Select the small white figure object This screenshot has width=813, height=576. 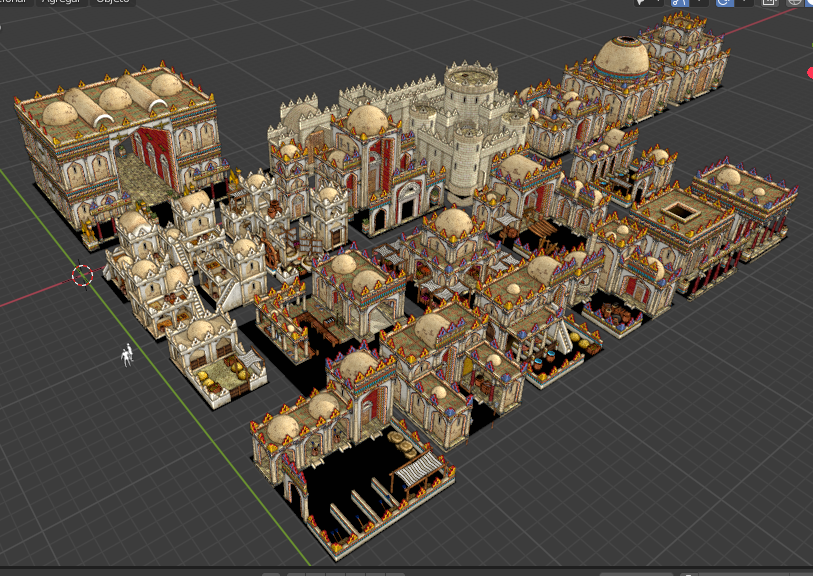[x=127, y=354]
